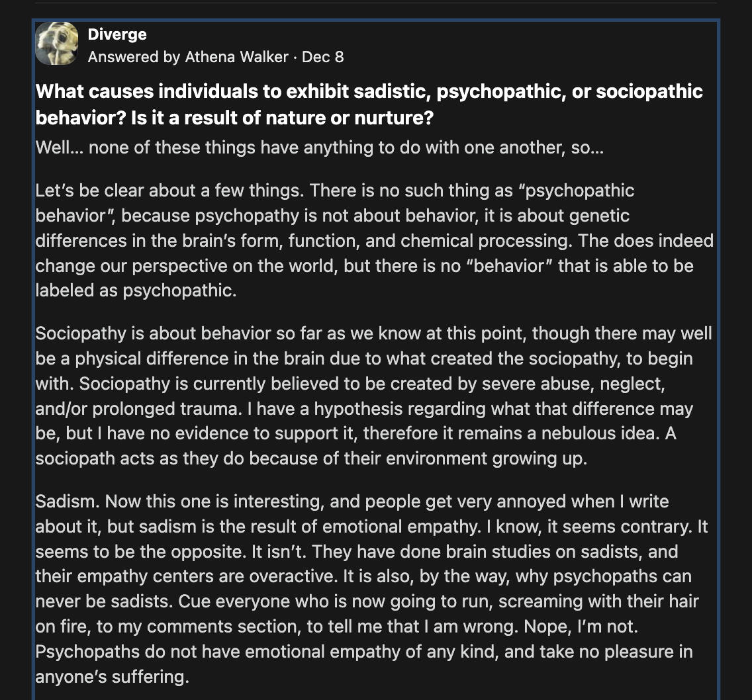Open the Diverge space avatar image
Viewport: 752px width, 700px height.
[56, 43]
